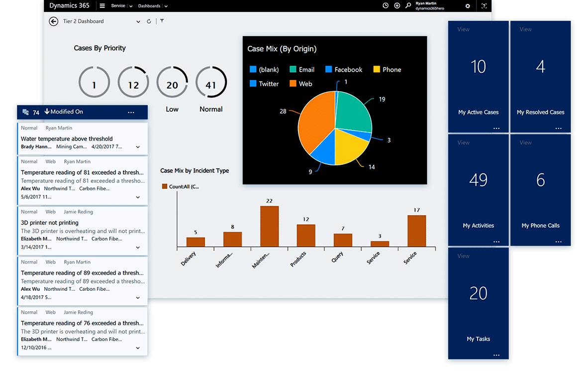
Task: Select the priority circle showing 1
Action: (x=94, y=82)
